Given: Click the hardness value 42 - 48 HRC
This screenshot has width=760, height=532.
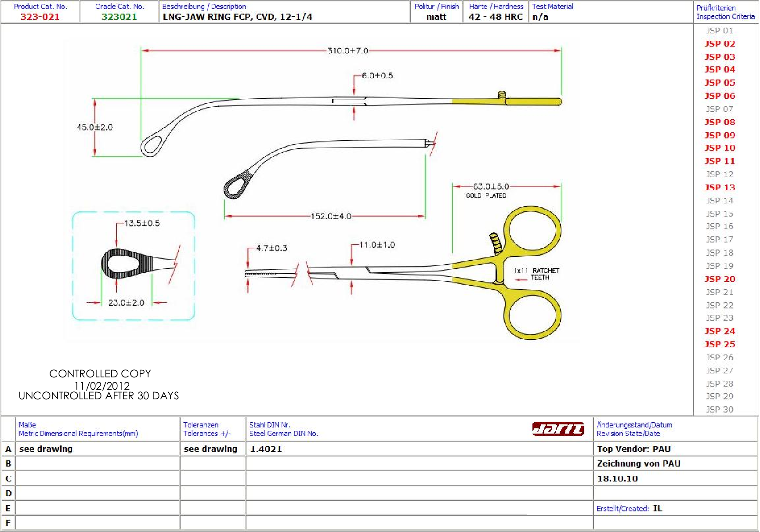Looking at the screenshot, I should (x=496, y=17).
